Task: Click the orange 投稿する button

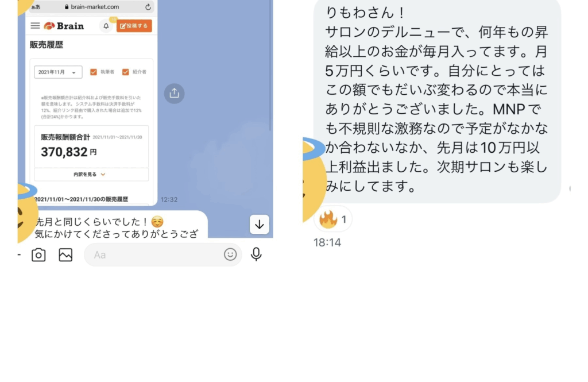Action: [x=134, y=26]
